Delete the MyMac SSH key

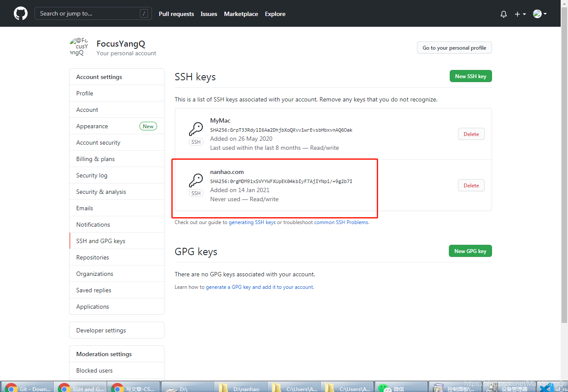point(471,134)
